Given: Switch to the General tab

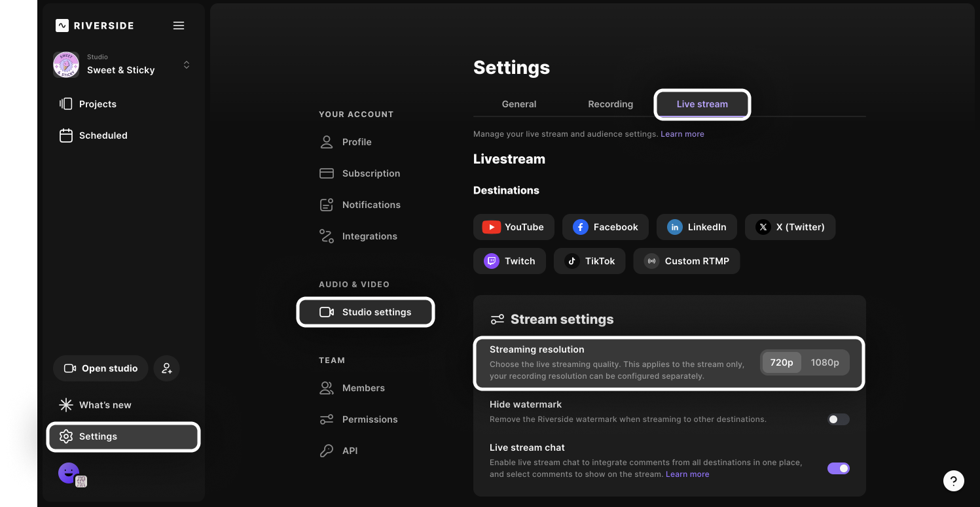Looking at the screenshot, I should (x=518, y=104).
